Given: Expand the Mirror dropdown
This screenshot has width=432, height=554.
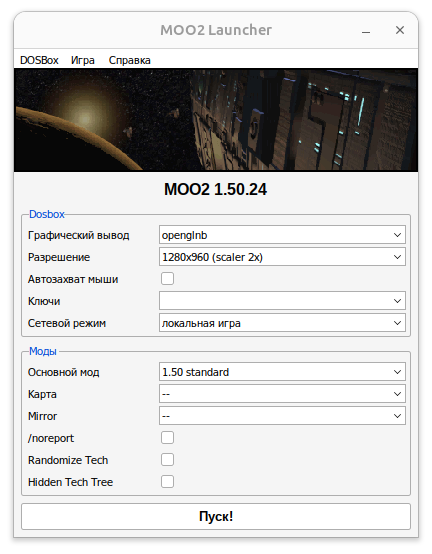Looking at the screenshot, I should tap(282, 416).
